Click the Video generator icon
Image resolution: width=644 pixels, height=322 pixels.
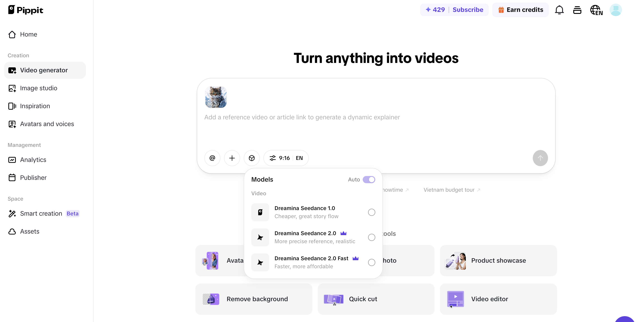coord(12,70)
